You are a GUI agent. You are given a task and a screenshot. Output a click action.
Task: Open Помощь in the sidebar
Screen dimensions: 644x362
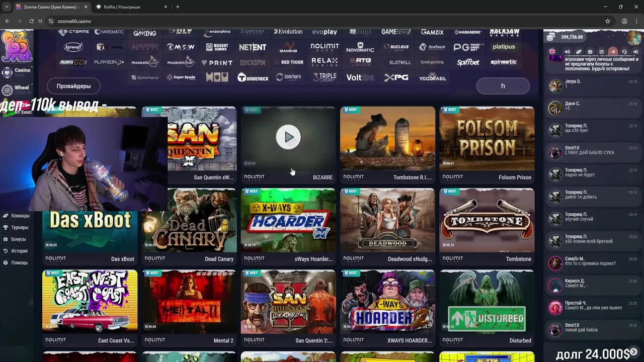16,262
